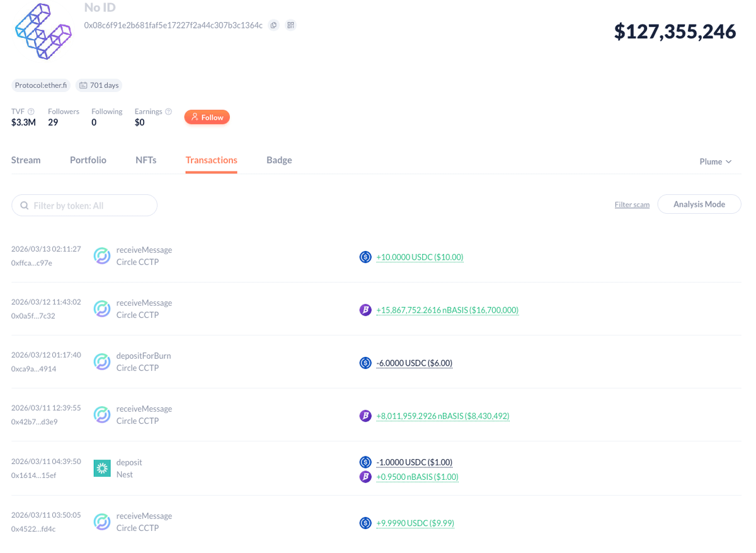The image size is (756, 553).
Task: Click calendar icon in 701 days badge
Action: [83, 85]
